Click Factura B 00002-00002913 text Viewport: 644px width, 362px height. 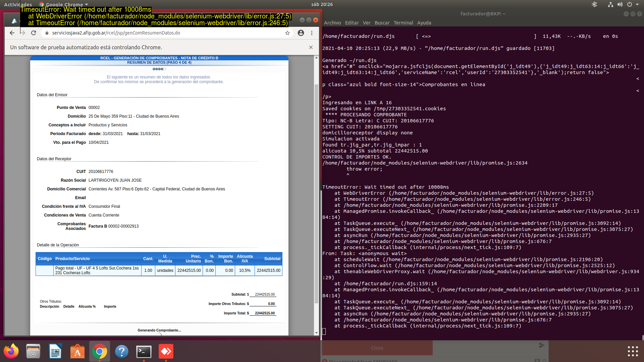point(114,226)
